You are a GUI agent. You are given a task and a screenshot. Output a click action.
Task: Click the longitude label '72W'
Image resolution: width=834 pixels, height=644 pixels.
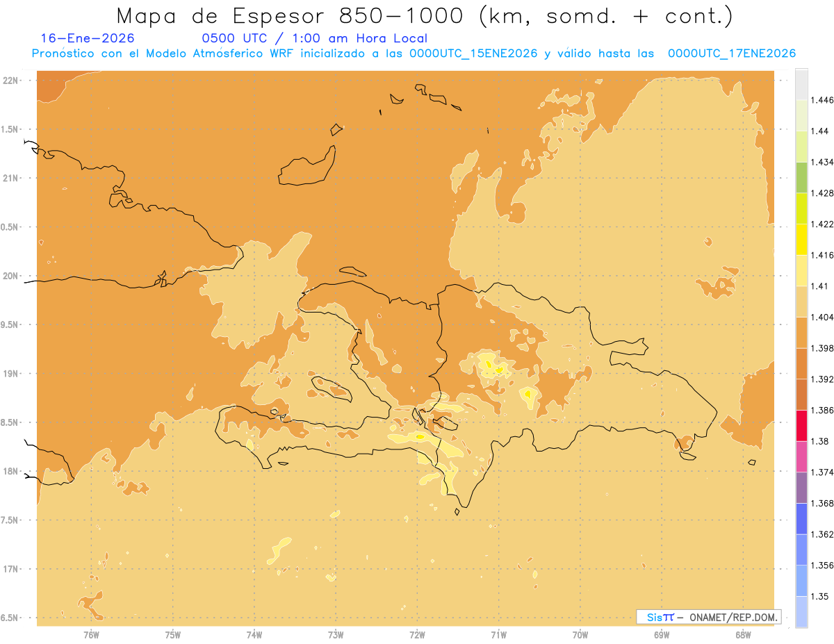click(417, 634)
